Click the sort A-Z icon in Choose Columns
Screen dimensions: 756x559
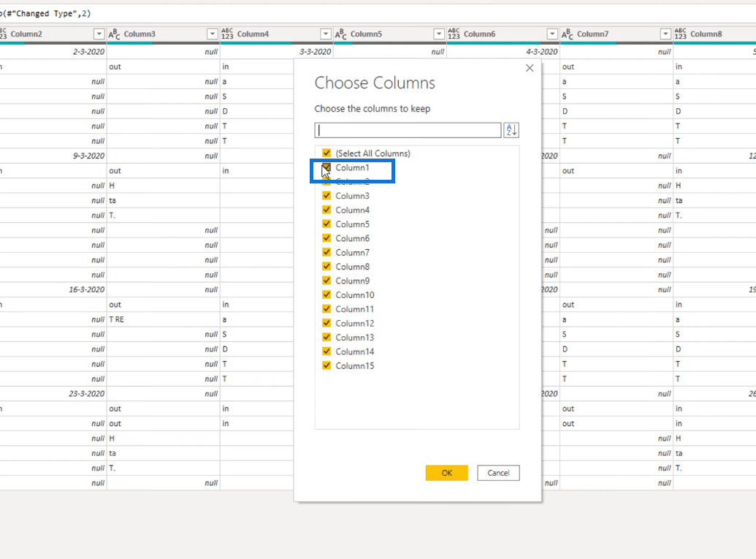(511, 130)
